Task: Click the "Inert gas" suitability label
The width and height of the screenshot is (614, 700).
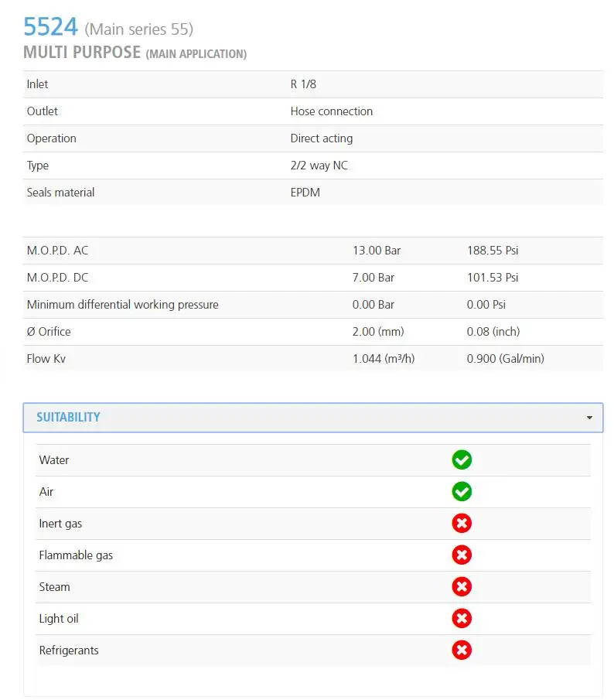Action: tap(60, 524)
